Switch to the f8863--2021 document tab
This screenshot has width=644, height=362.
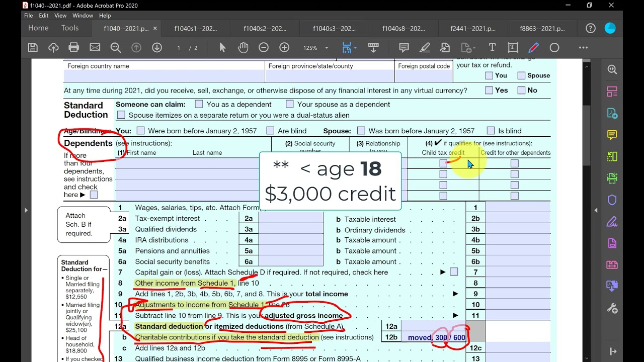click(x=542, y=29)
